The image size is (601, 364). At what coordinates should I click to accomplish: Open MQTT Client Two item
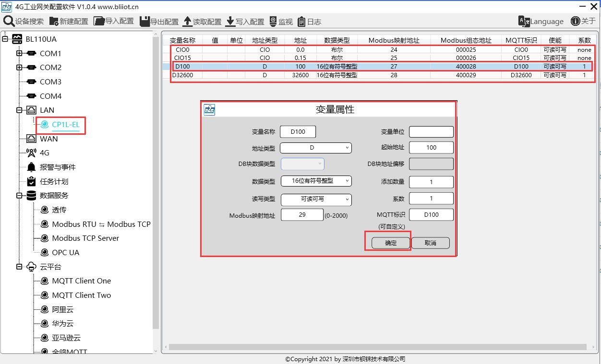click(82, 295)
